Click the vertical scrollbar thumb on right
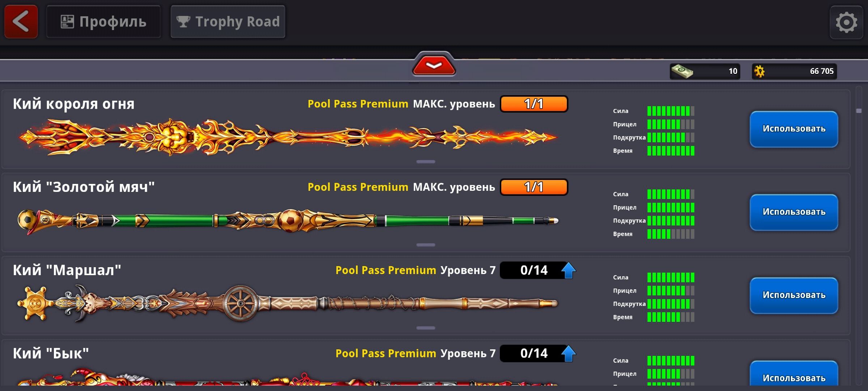Viewport: 868px width, 391px height. coord(859,111)
